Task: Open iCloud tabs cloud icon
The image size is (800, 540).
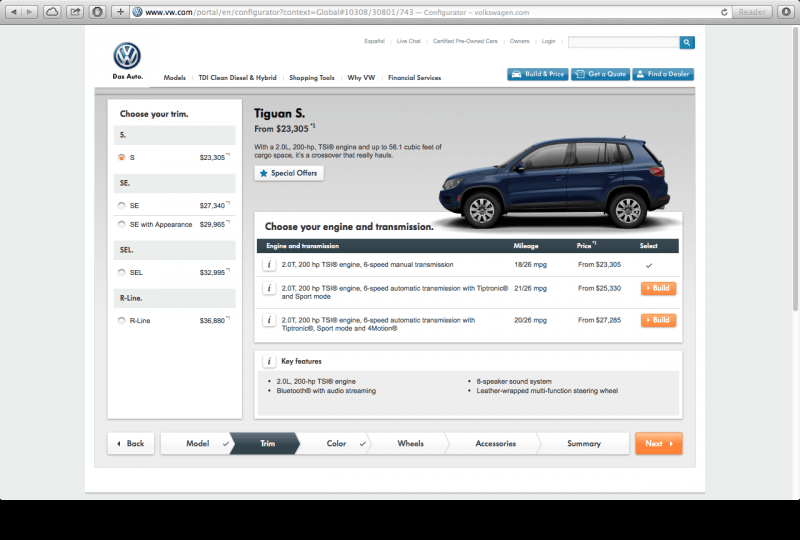Action: (52, 12)
